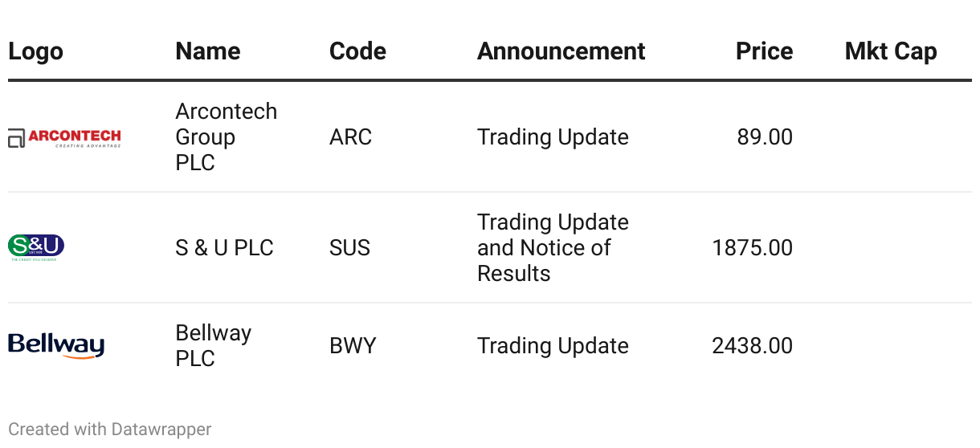Click the SUS ticker code

(x=349, y=247)
